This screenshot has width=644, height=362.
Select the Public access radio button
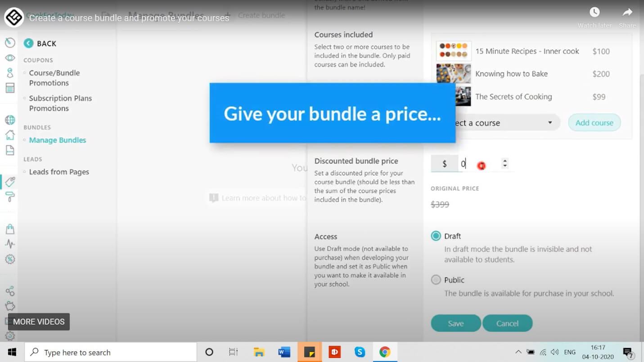tap(436, 280)
